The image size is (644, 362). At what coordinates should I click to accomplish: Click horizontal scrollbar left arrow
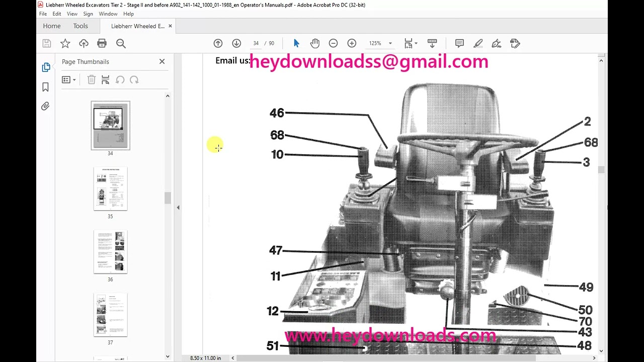pos(232,358)
